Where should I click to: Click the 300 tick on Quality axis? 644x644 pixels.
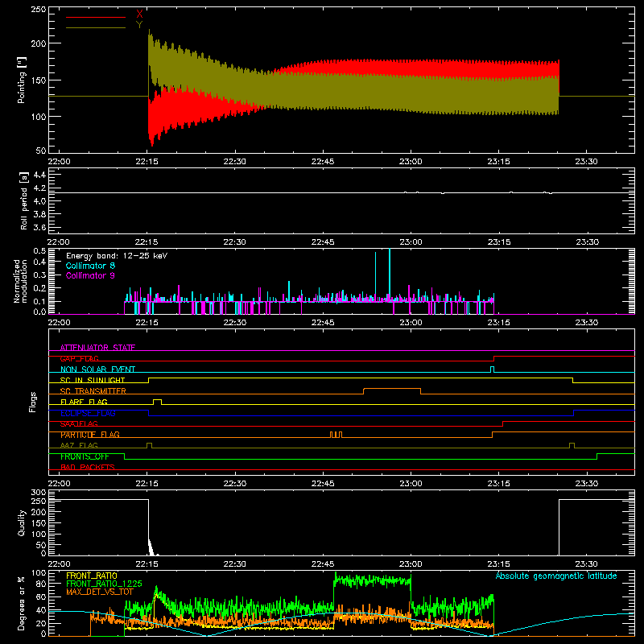click(x=39, y=493)
